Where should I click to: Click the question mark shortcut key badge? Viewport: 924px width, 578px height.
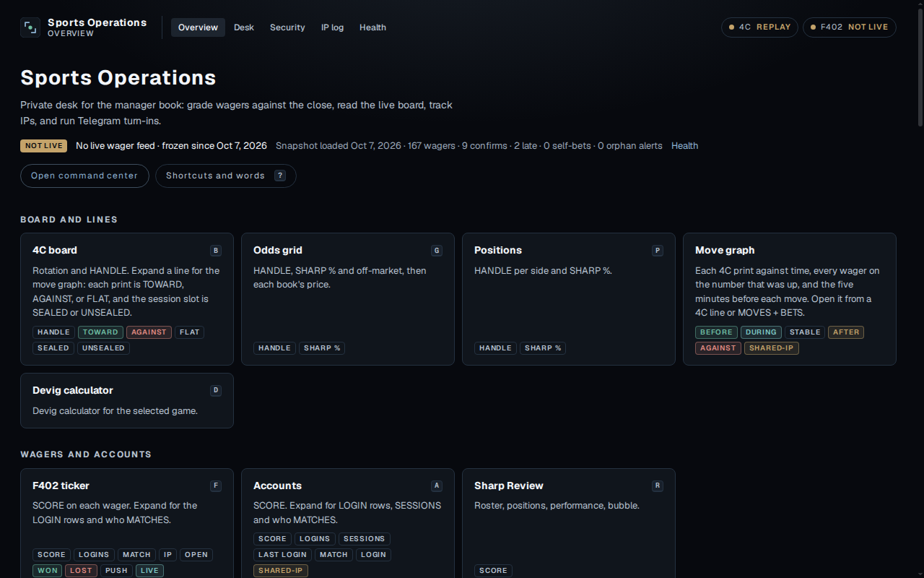[280, 176]
